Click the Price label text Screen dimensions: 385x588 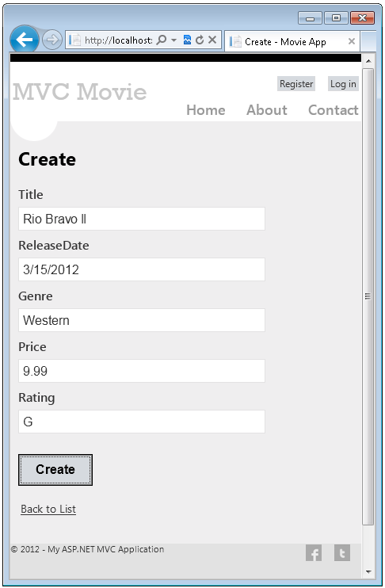[x=32, y=347]
